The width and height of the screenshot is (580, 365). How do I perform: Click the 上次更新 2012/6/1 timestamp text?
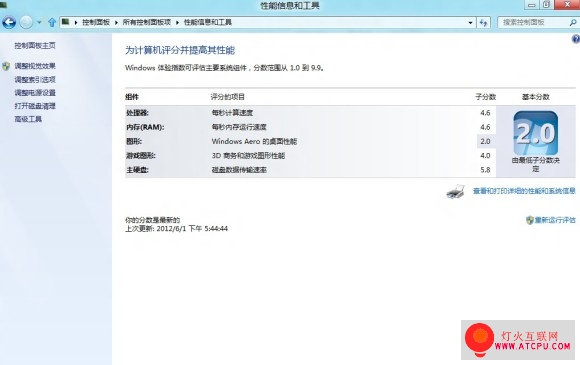pos(176,229)
